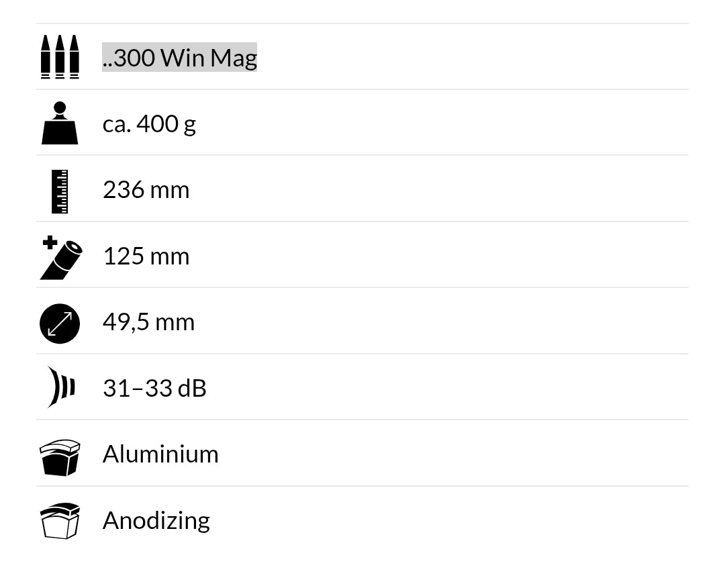Click the round diameter arrow icon
This screenshot has width=725, height=588.
pyautogui.click(x=60, y=324)
